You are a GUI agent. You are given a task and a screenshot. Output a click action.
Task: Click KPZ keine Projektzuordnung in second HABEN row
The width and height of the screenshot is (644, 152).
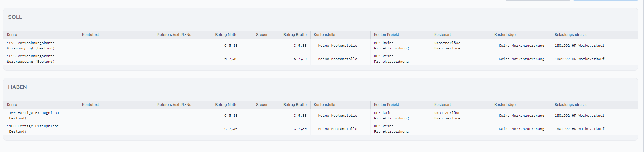click(x=391, y=129)
